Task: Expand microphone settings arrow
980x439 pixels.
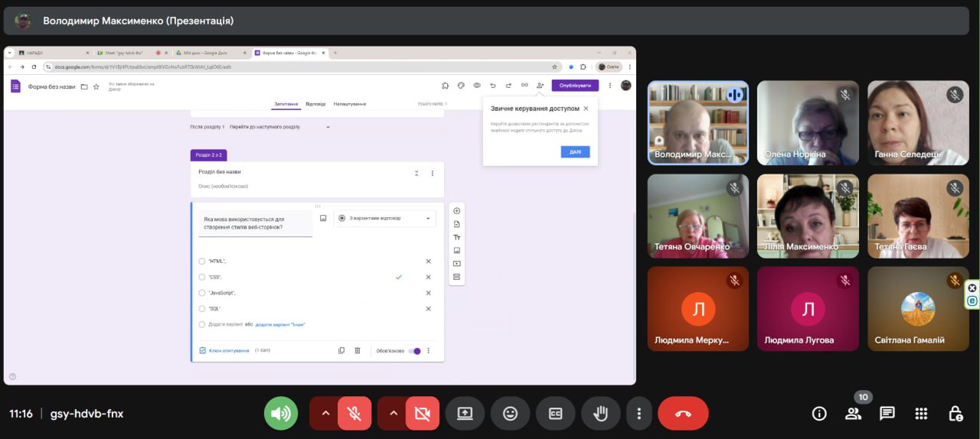Action: 325,414
